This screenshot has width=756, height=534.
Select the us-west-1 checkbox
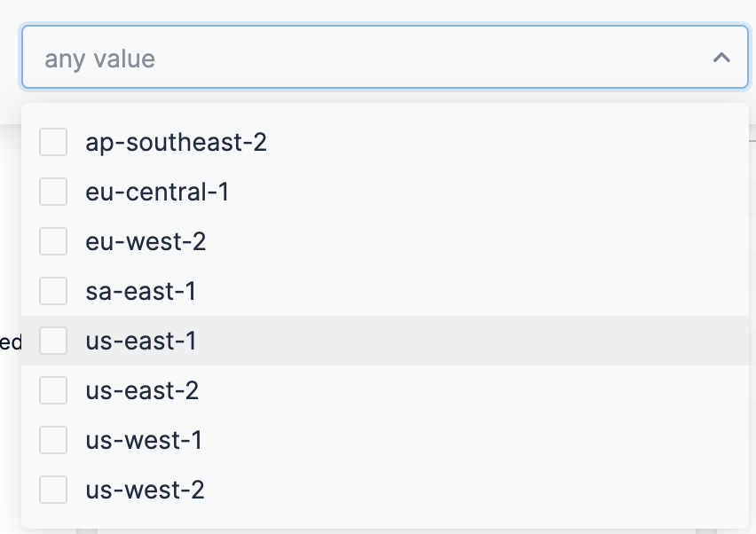click(53, 440)
